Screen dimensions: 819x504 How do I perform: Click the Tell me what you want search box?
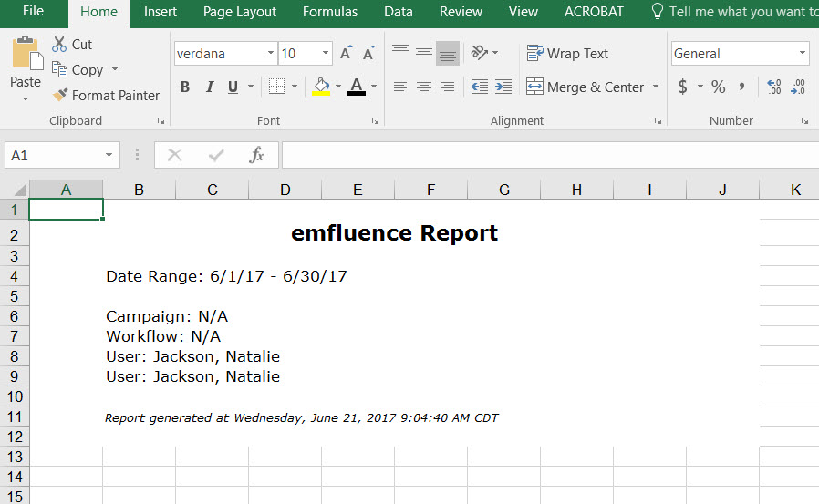point(737,12)
